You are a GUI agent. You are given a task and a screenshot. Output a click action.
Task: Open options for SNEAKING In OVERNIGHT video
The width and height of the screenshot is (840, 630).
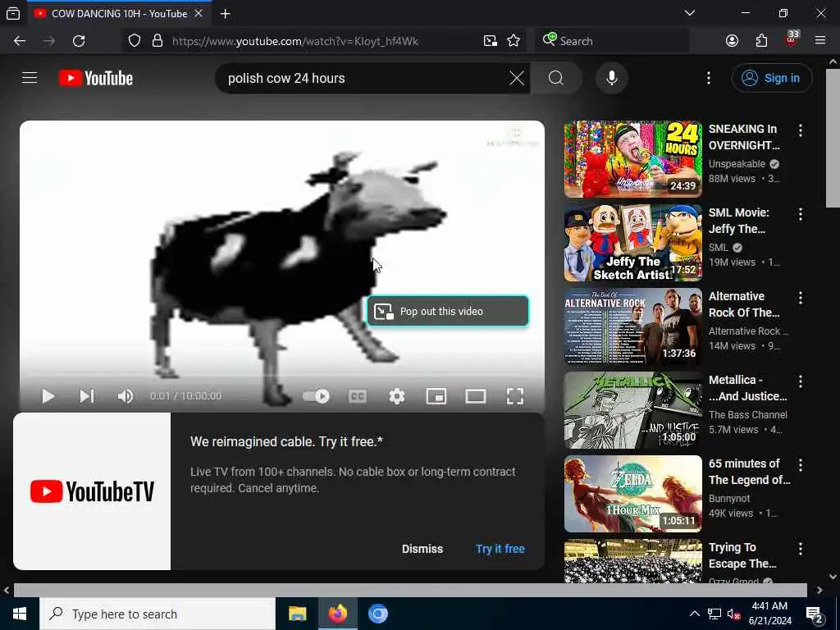[x=801, y=130]
